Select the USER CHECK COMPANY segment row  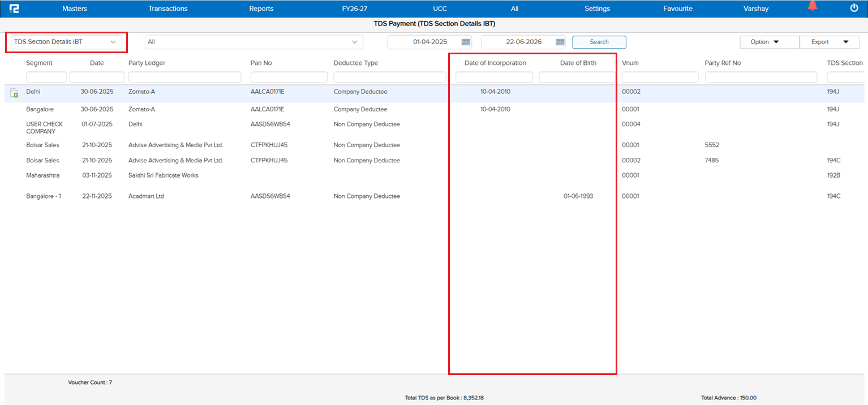pos(45,128)
